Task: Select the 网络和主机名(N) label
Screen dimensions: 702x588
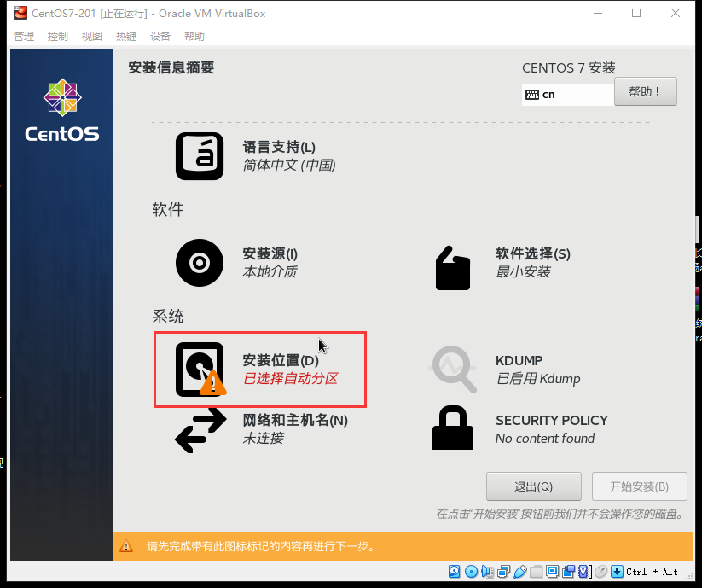Action: tap(295, 420)
